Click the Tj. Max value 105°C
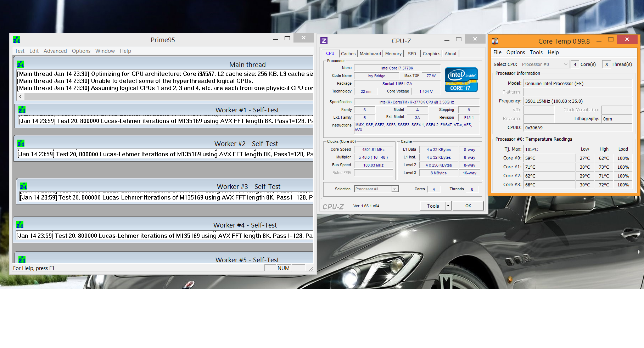 (549, 149)
